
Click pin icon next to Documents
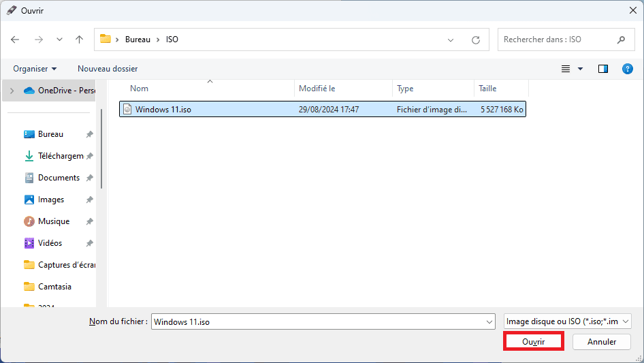[x=90, y=178]
